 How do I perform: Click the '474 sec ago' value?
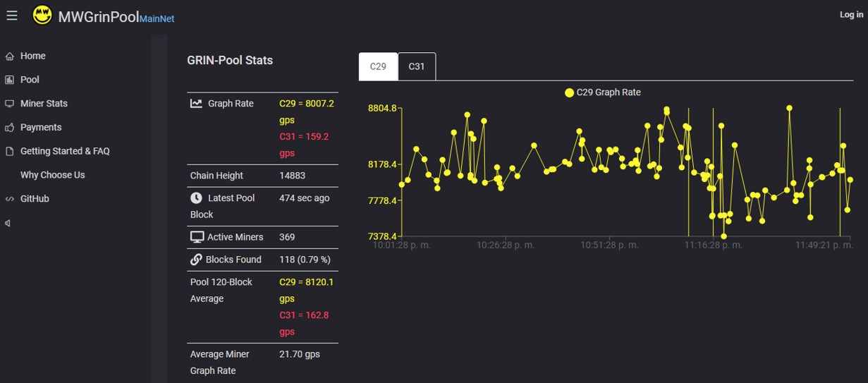[305, 198]
